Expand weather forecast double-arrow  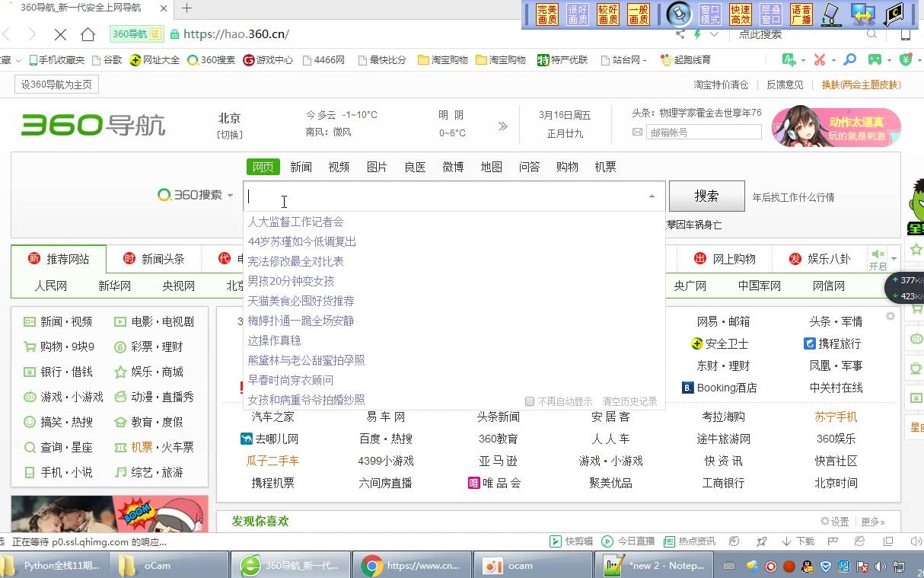[502, 126]
